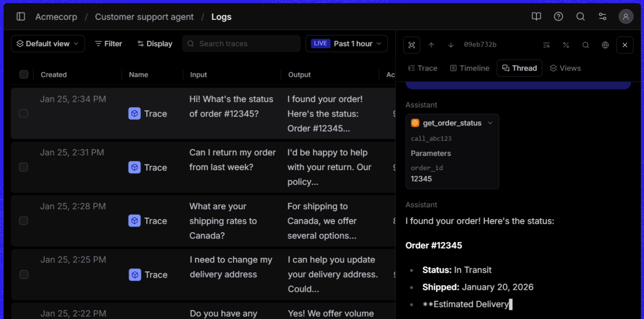The height and width of the screenshot is (319, 644).
Task: Click output "For shipping to Canada, we offer several options..."
Action: pyautogui.click(x=322, y=221)
